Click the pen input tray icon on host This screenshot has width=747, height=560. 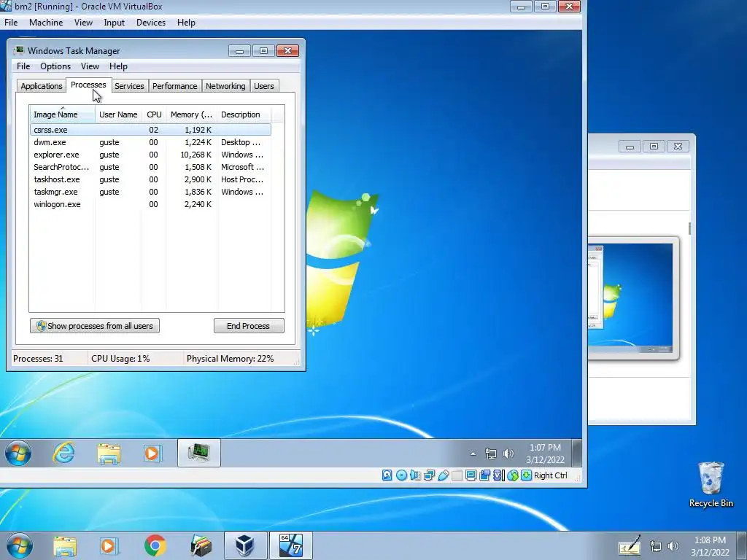(630, 547)
